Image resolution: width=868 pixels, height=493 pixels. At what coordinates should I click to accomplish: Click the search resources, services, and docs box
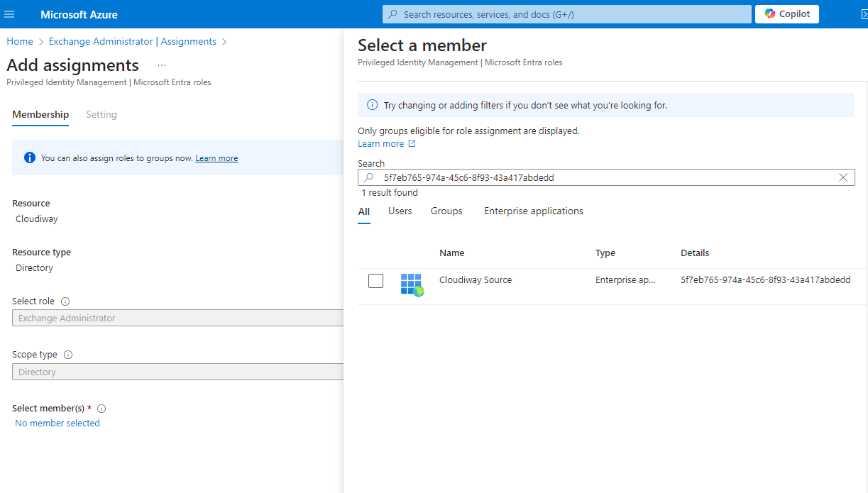coord(566,14)
